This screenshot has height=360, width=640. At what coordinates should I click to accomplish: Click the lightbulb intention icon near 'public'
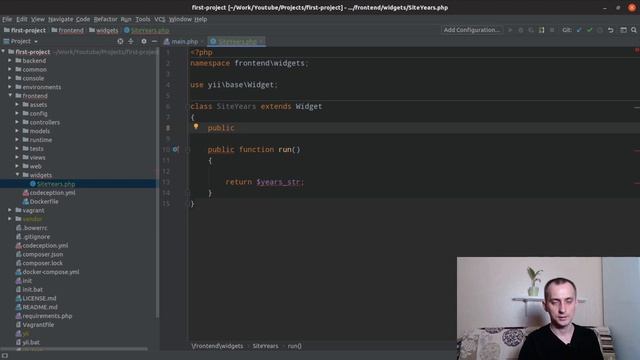pyautogui.click(x=196, y=127)
